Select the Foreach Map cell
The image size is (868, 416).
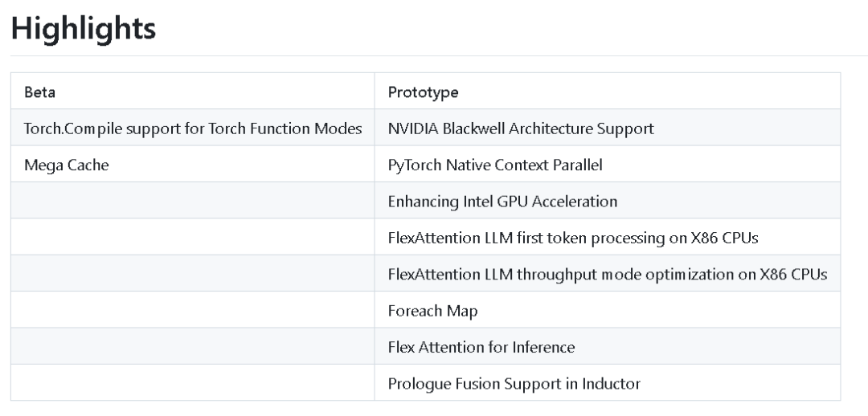608,310
